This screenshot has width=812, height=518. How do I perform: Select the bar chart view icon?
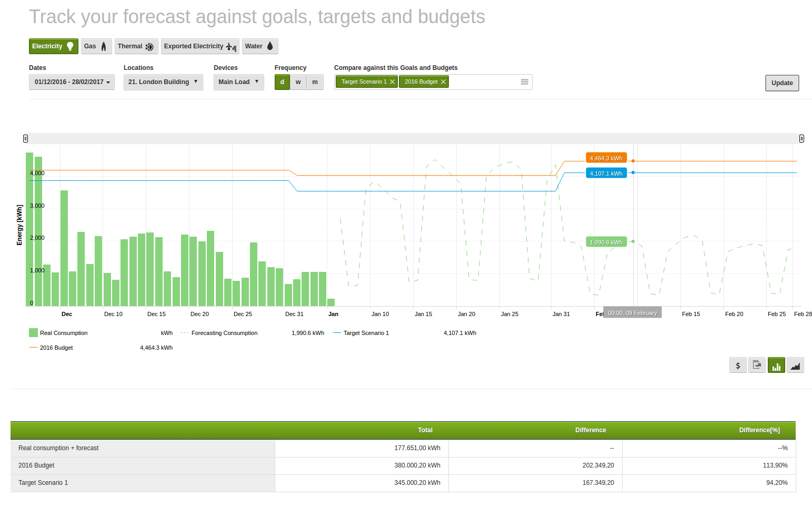tap(776, 365)
